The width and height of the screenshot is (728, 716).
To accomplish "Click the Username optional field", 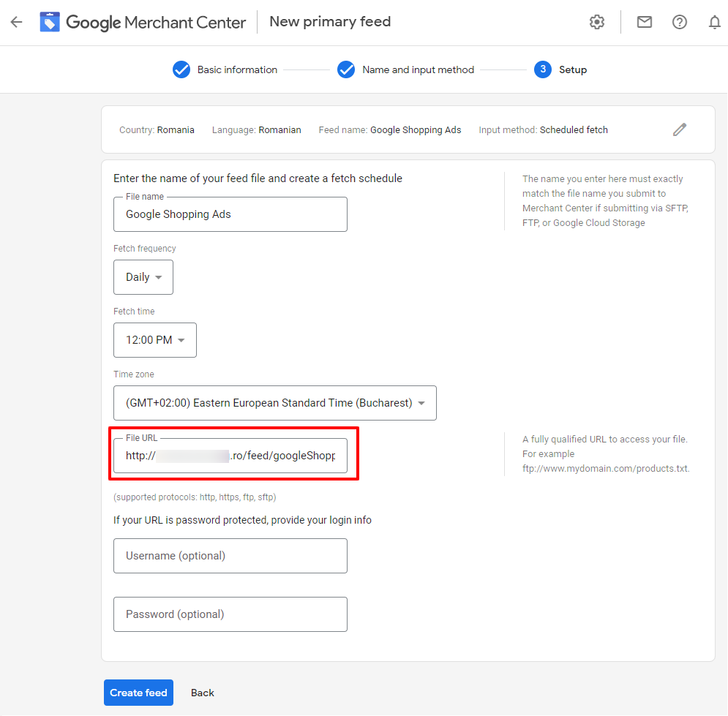I will 230,556.
